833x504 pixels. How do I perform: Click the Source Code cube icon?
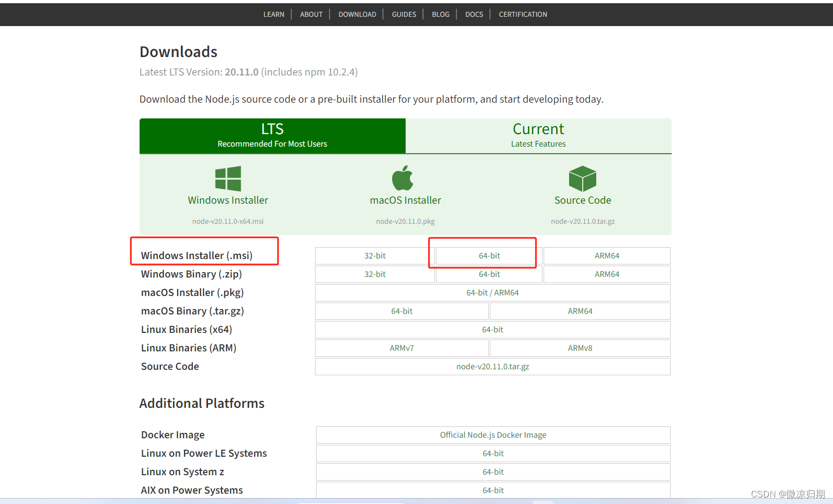(x=583, y=179)
